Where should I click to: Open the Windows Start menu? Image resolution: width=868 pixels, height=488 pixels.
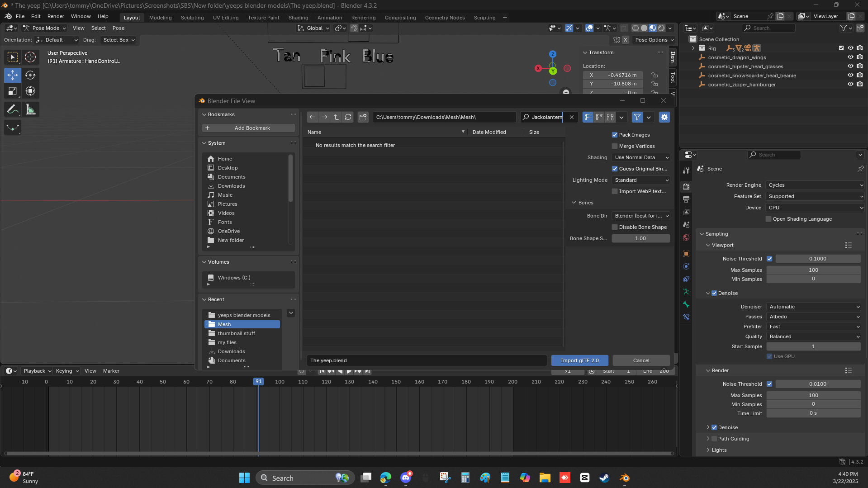pos(244,478)
